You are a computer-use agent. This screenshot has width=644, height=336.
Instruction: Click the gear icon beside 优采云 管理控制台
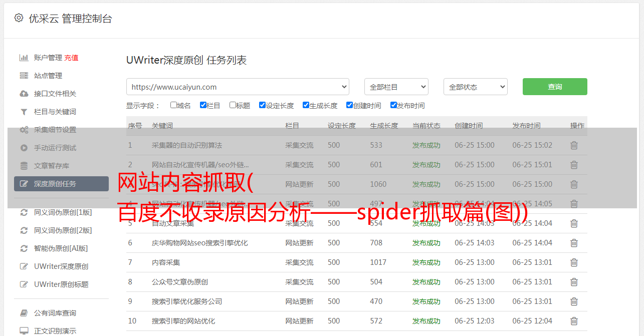tap(19, 18)
